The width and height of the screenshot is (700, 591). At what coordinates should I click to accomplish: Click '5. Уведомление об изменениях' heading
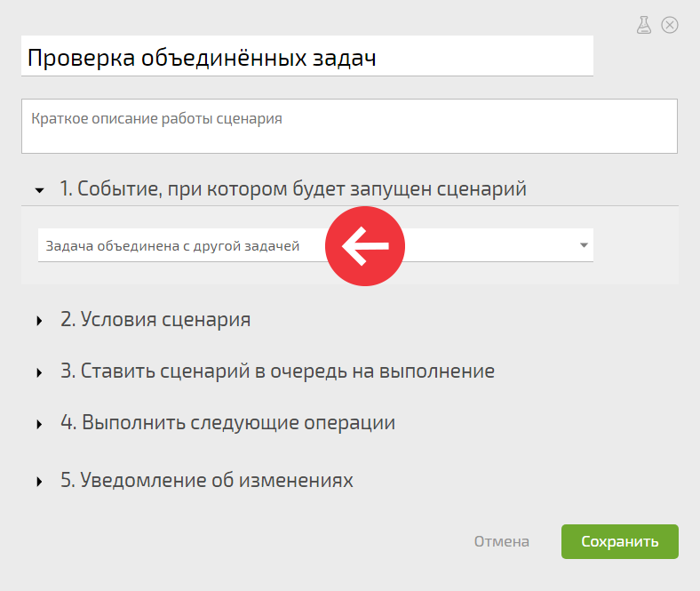[207, 480]
